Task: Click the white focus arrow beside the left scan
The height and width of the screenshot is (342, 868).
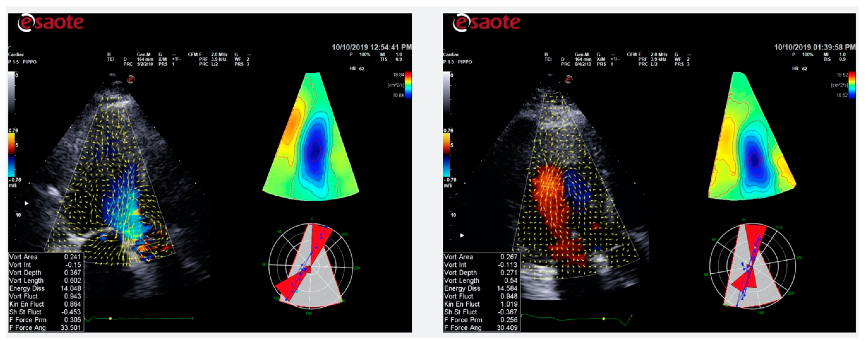Action: coord(27,203)
